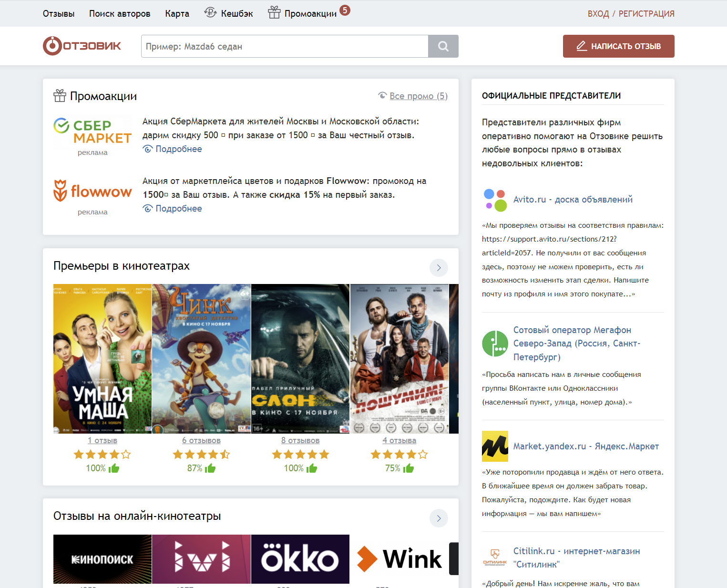Image resolution: width=727 pixels, height=588 pixels.
Task: Click Подробнее under the SberMarket offer
Action: point(179,149)
